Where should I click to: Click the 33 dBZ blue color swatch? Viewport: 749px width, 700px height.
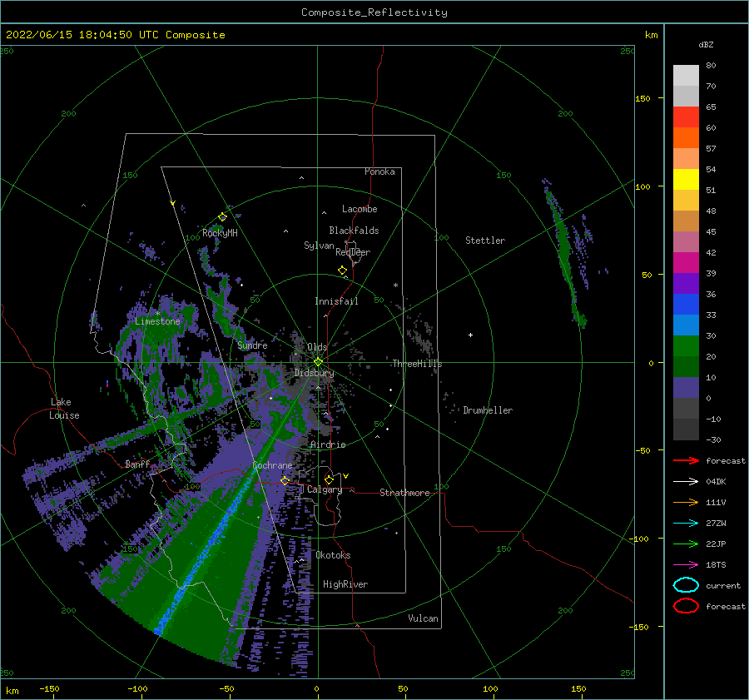pos(686,325)
